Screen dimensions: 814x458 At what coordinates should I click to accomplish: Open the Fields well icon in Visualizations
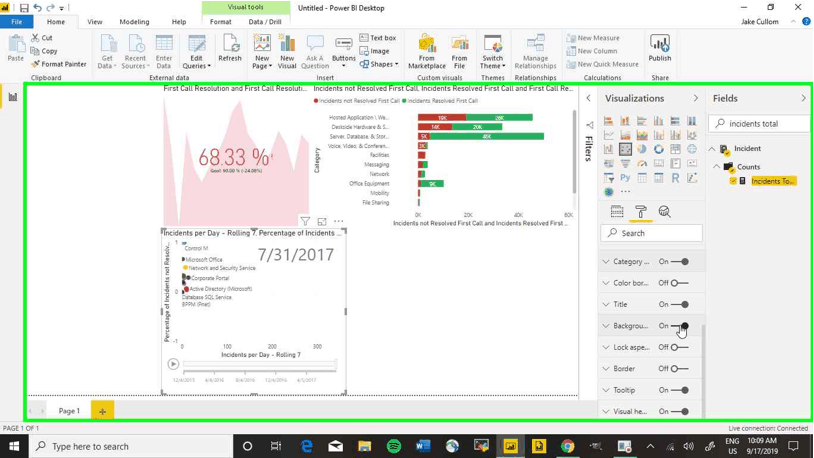617,211
